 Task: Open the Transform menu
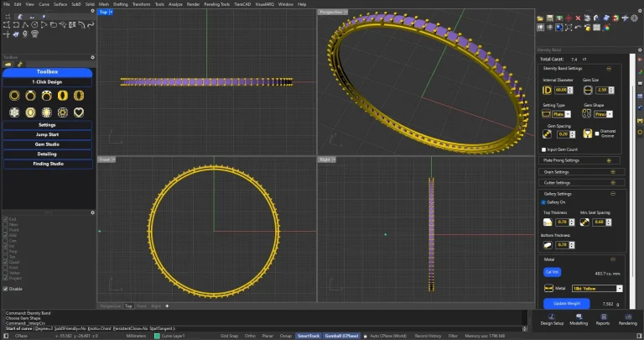(x=142, y=4)
